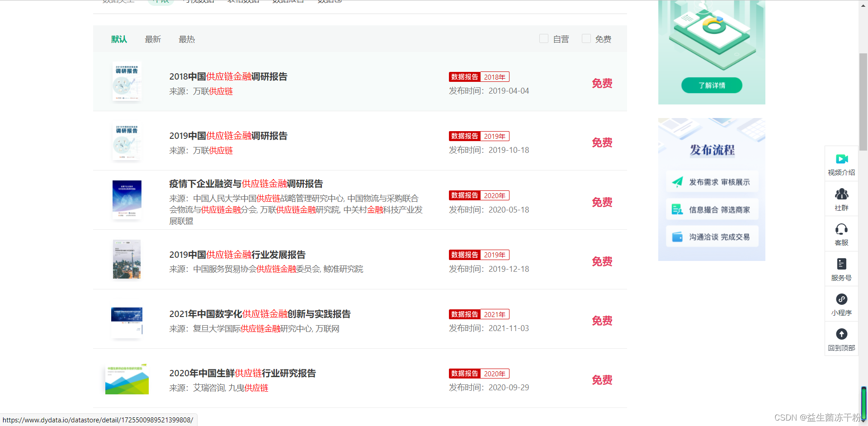868x426 pixels.
Task: Click 免费 label on 2021-11-03 dated row
Action: 602,321
